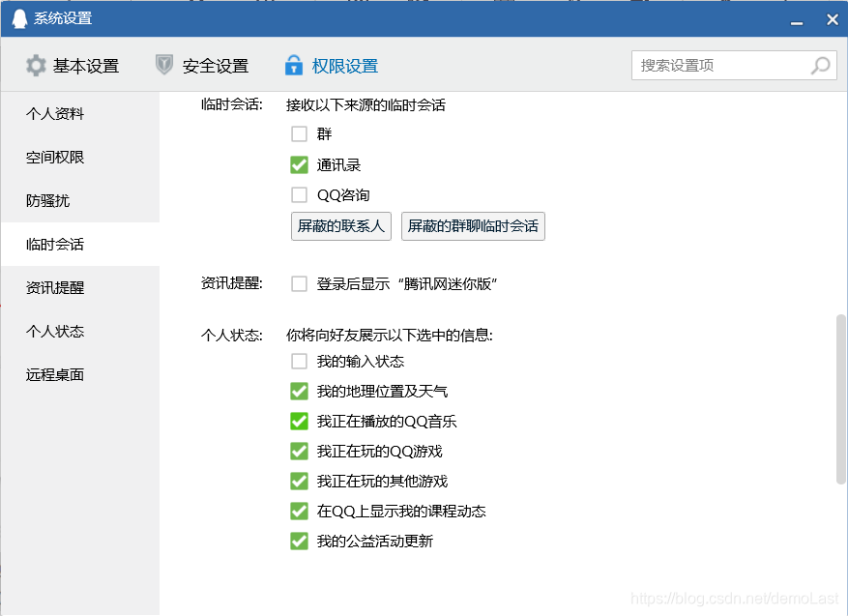Select 资讯提醒 in the sidebar
848x616 pixels.
click(x=80, y=288)
